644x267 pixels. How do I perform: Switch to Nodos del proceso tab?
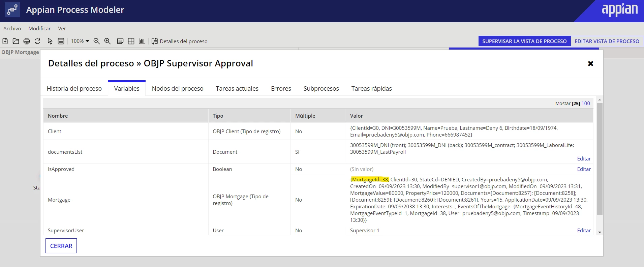point(178,88)
